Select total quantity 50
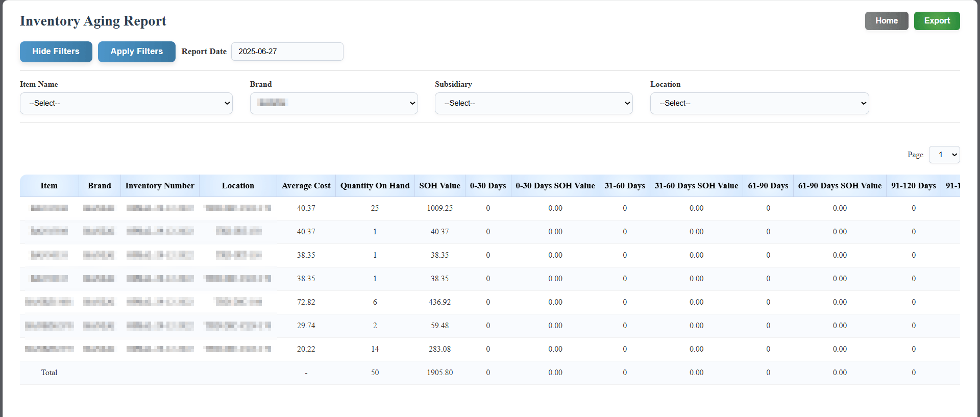The height and width of the screenshot is (417, 980). [375, 373]
